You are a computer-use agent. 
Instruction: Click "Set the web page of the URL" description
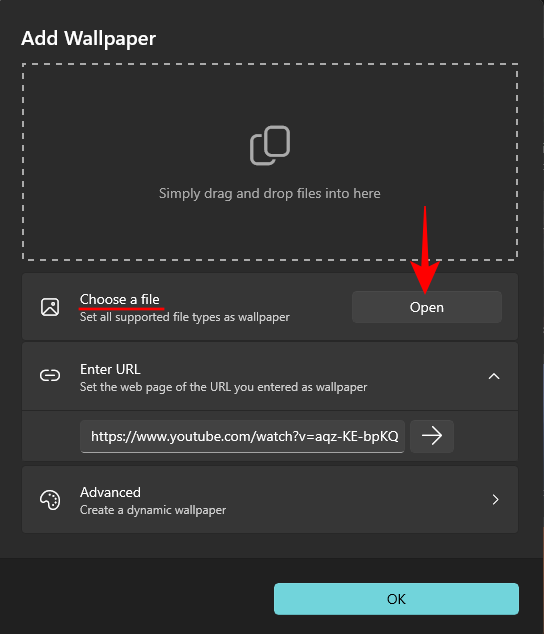pos(224,387)
